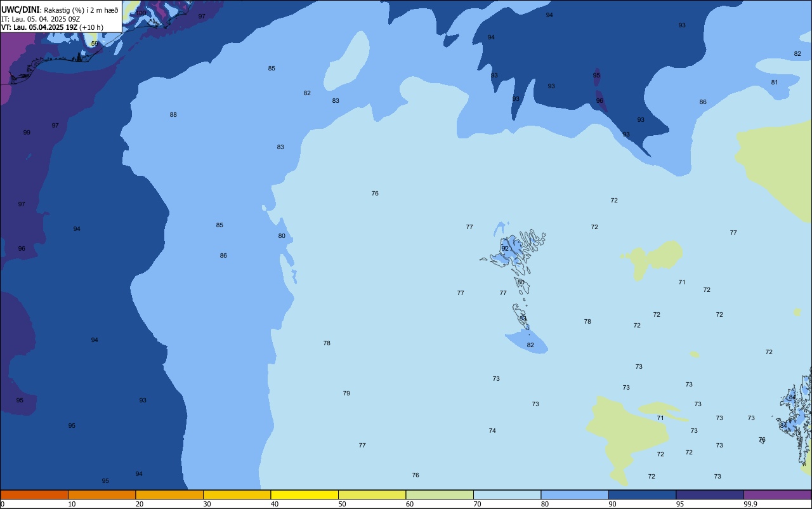Click the 10–20 orange legend swatch

click(101, 494)
